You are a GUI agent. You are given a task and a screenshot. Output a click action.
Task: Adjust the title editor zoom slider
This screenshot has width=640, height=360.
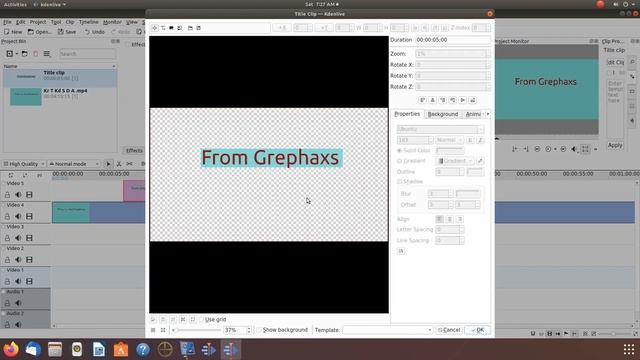pyautogui.click(x=196, y=330)
